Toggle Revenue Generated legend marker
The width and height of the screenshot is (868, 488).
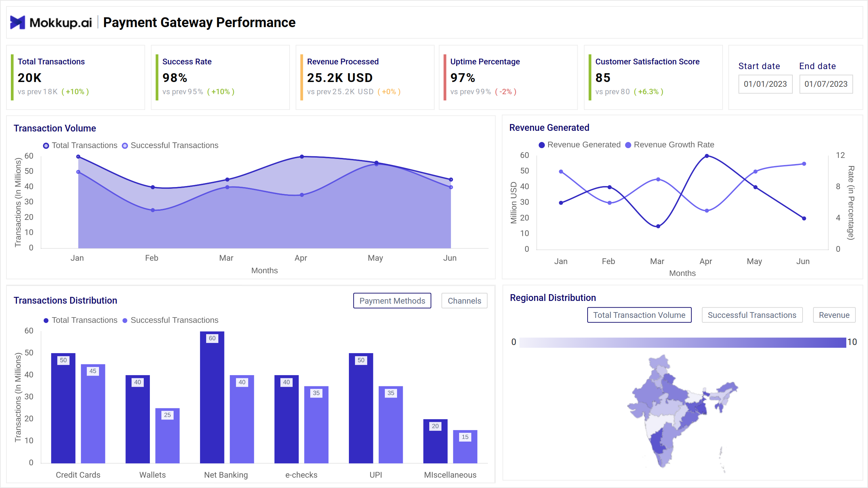pos(542,145)
